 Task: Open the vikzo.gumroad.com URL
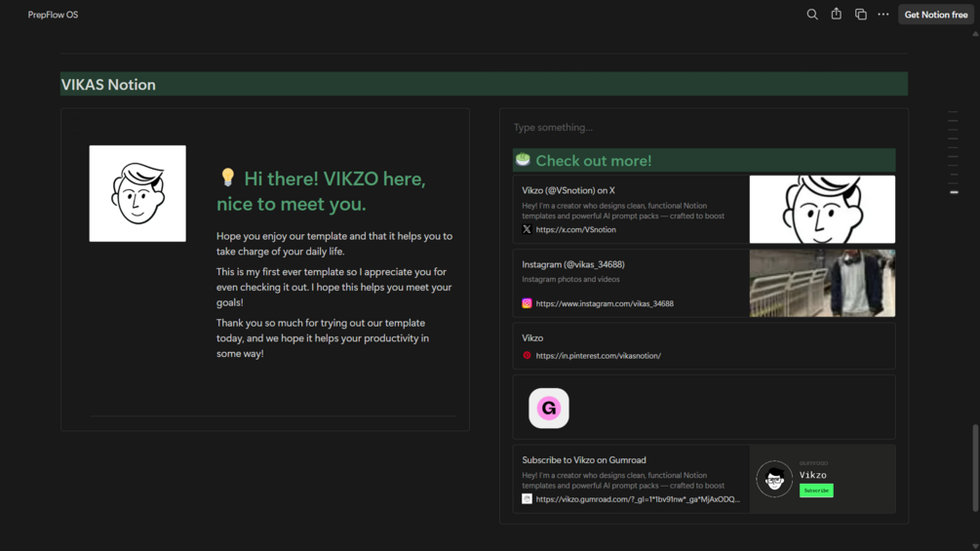[x=638, y=499]
